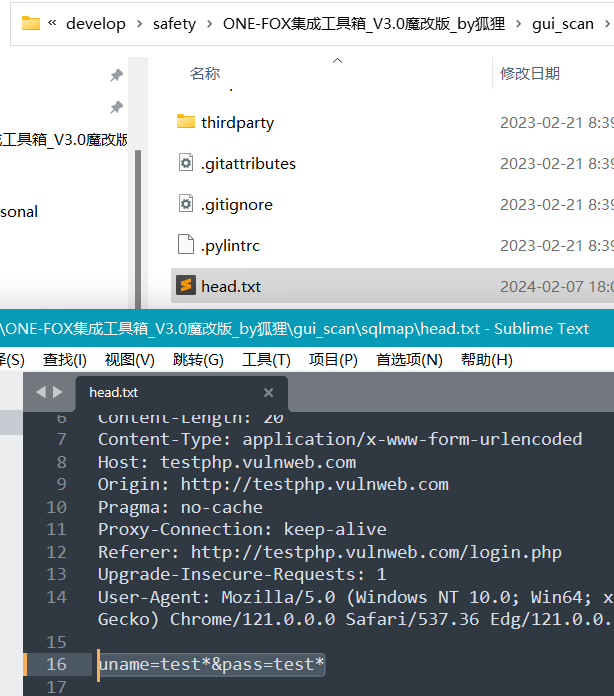Sort files by 修改日期 column header
The width and height of the screenshot is (614, 696).
click(530, 73)
